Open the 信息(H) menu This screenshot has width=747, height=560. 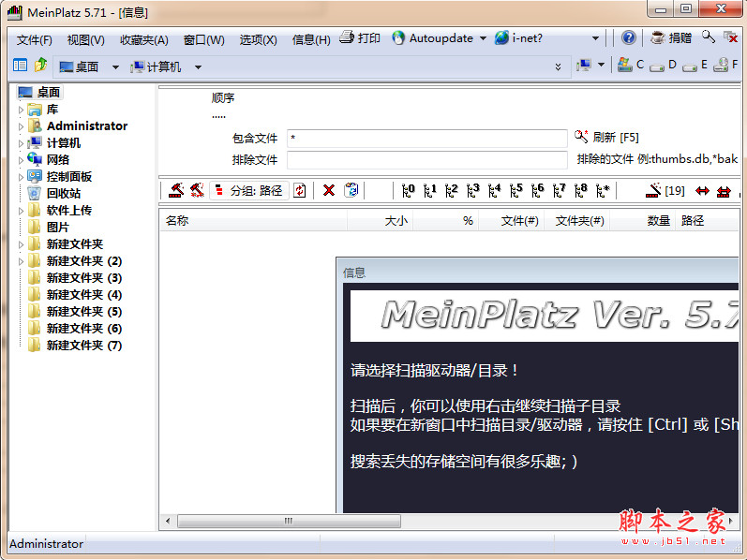[x=311, y=39]
